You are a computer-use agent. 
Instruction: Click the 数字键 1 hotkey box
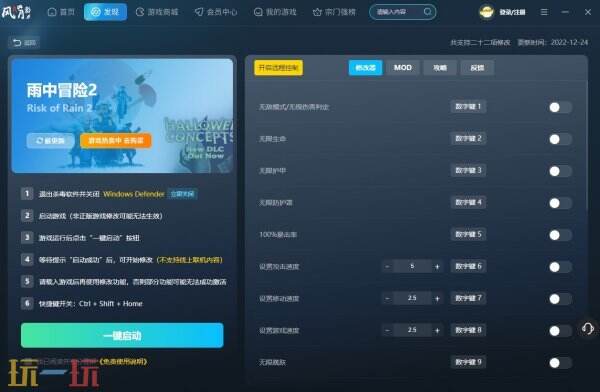(x=468, y=106)
